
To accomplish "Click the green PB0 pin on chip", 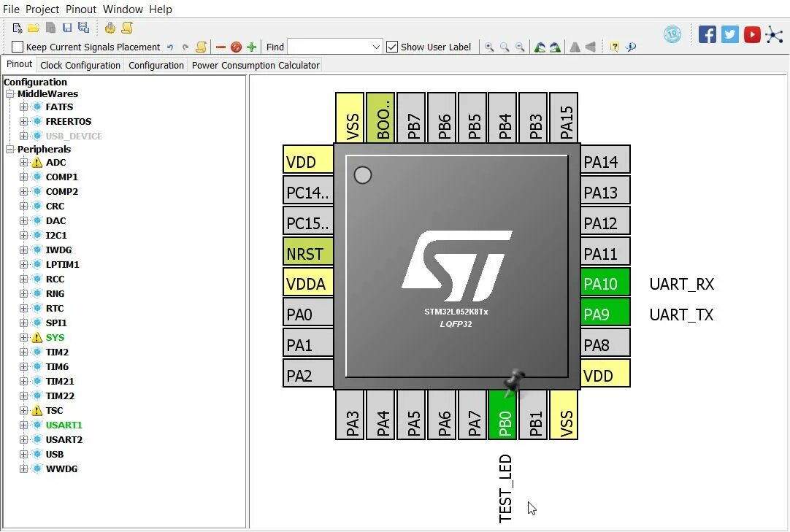I will pos(505,416).
